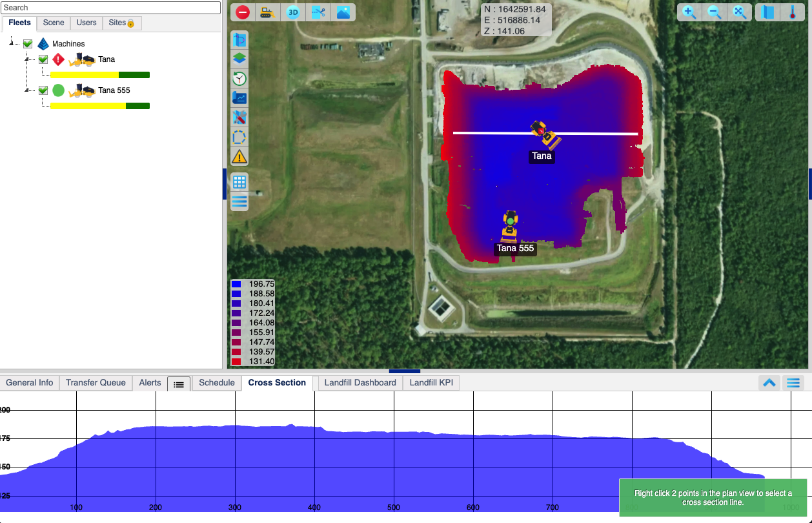Click the left sidebar collapse handle
This screenshot has width=812, height=523.
click(x=225, y=184)
